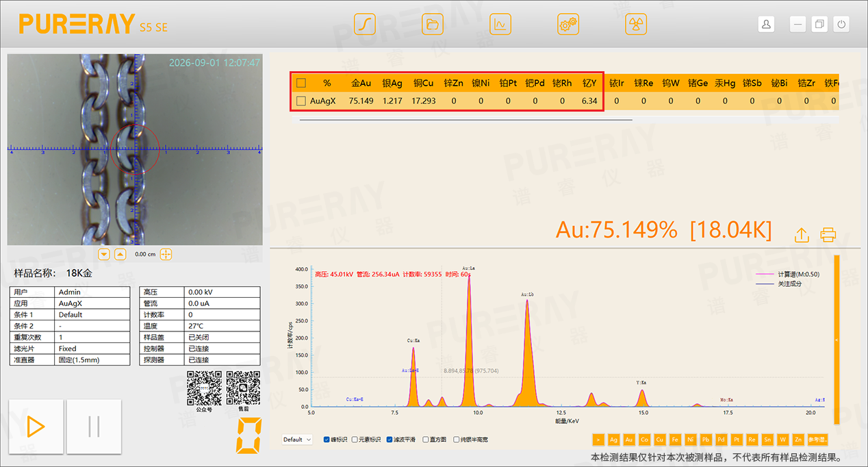
Task: Open the settings gears icon
Action: (568, 24)
